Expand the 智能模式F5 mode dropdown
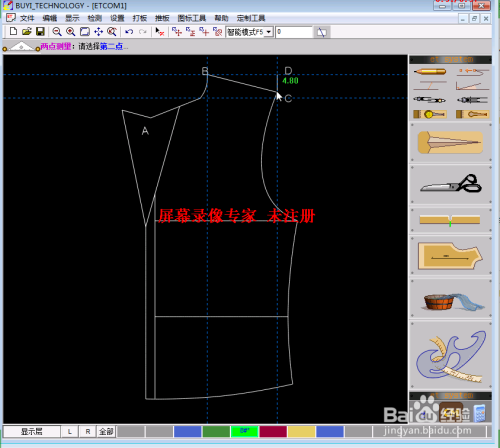 269,32
